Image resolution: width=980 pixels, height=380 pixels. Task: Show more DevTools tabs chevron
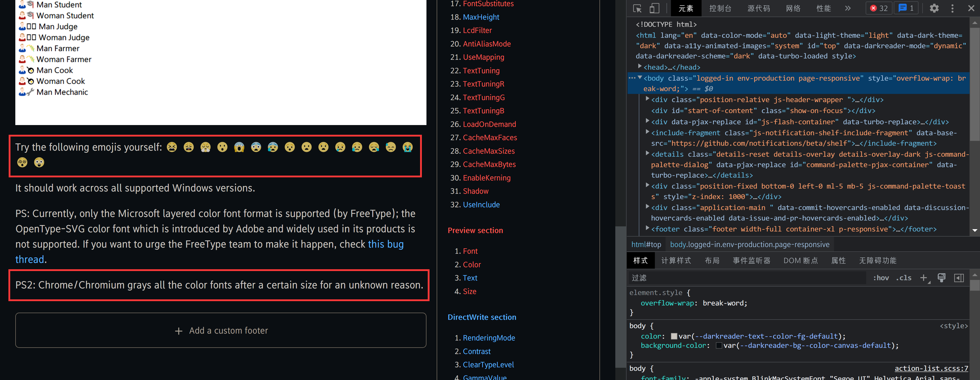(x=848, y=8)
